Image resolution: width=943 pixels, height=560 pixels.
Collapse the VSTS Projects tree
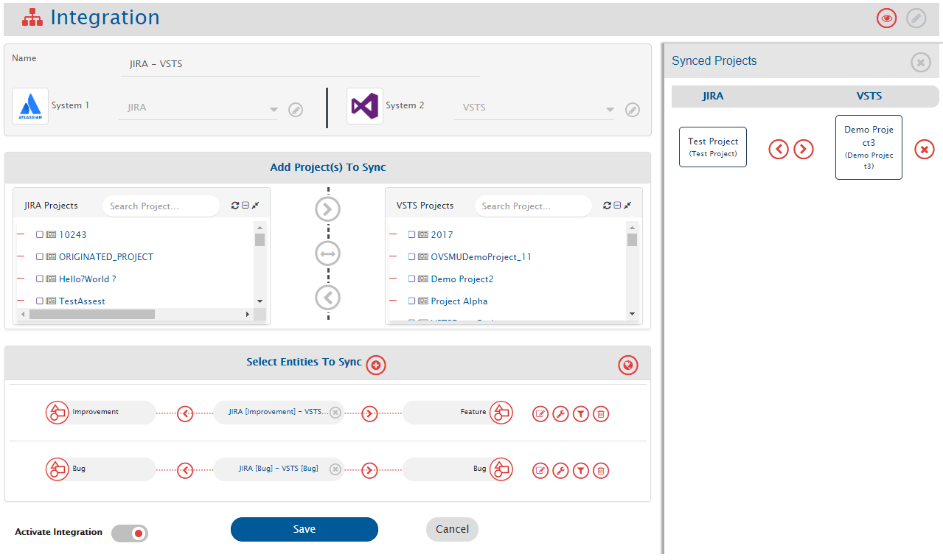pos(617,206)
